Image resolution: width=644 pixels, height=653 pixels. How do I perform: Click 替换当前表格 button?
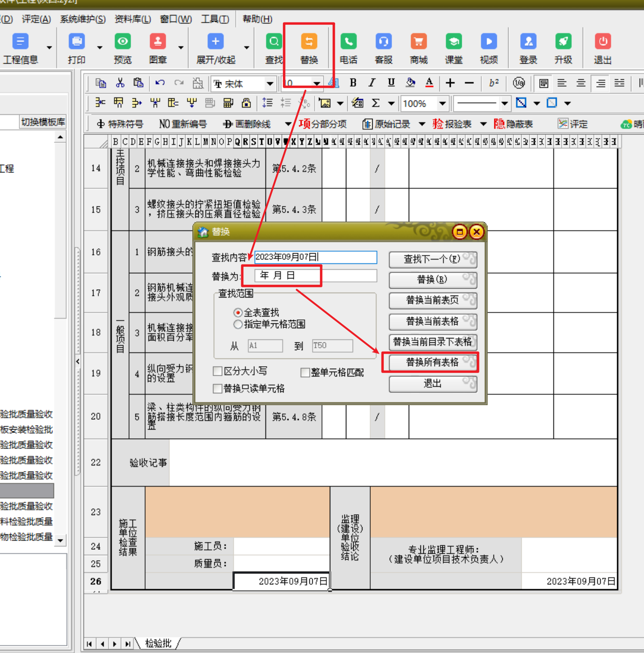[433, 321]
